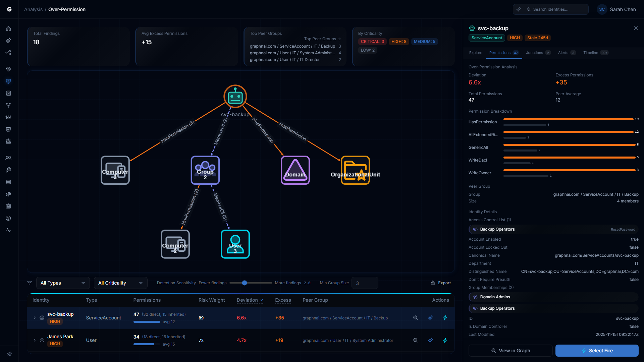
Task: Open the scales compliance icon in the sidebar
Action: pyautogui.click(x=8, y=194)
